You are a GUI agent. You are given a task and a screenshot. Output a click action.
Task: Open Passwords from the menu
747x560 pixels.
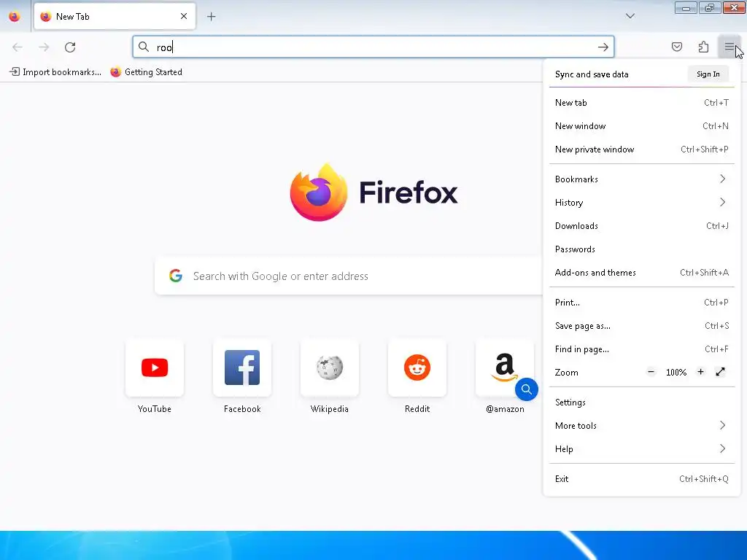click(x=642, y=249)
